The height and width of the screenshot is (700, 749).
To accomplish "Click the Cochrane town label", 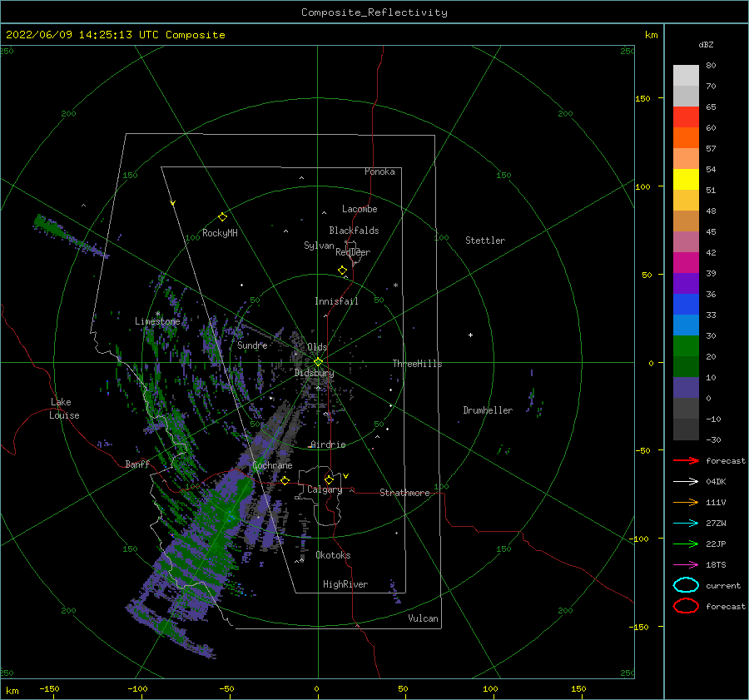I will coord(272,465).
